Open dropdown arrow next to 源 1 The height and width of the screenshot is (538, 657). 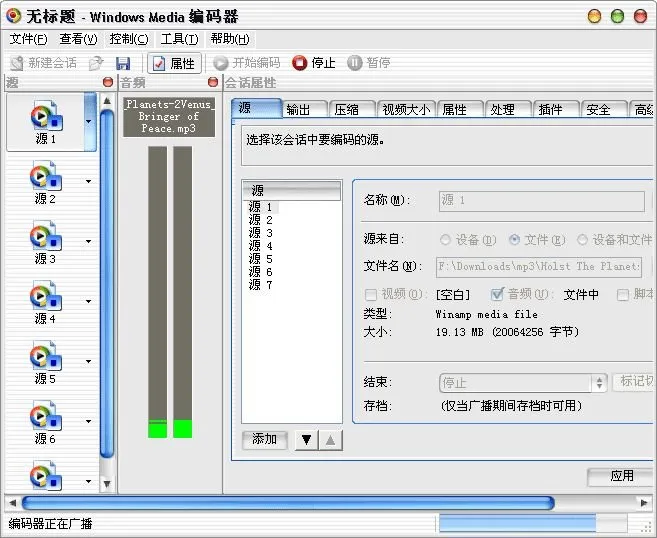[x=88, y=122]
